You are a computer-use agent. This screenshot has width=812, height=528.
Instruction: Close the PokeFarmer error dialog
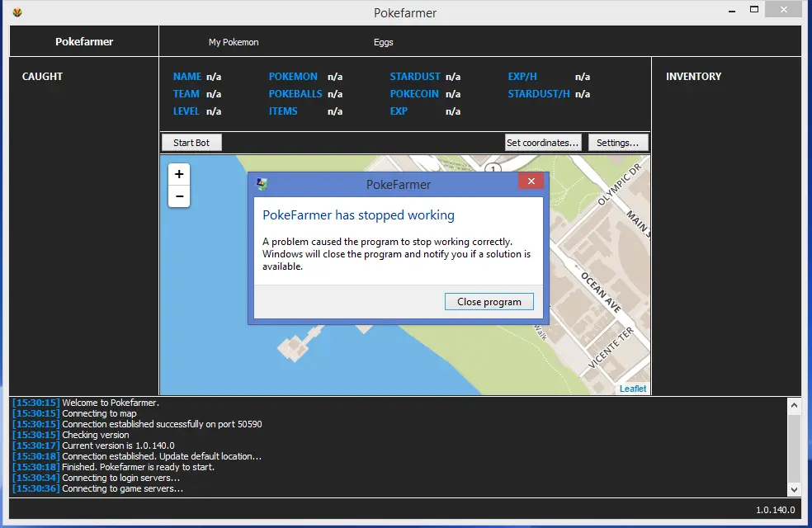point(531,181)
